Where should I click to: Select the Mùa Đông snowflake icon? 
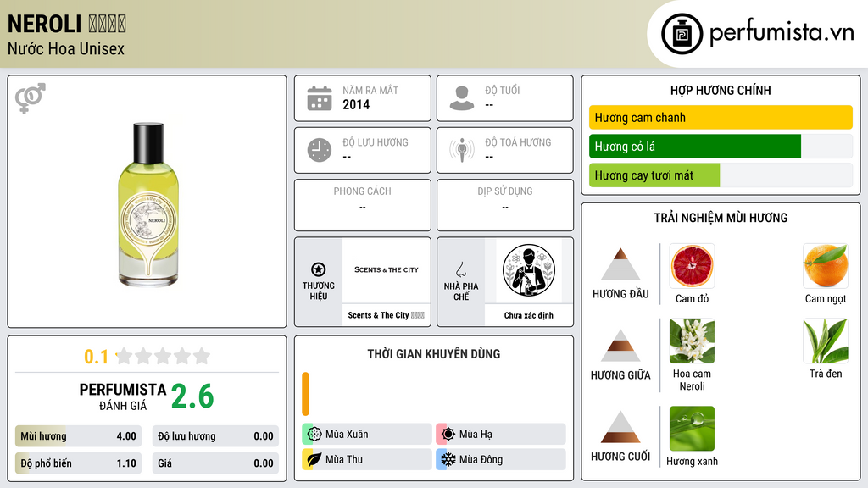(448, 459)
